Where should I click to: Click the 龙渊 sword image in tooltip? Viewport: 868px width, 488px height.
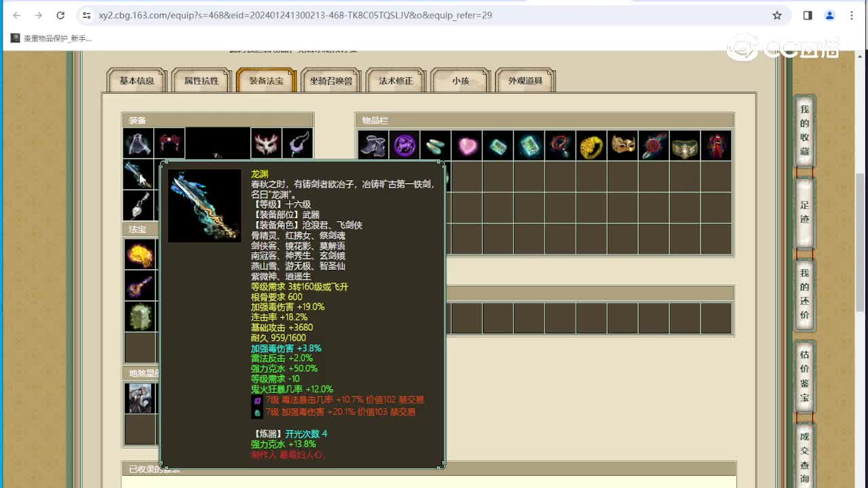point(205,206)
